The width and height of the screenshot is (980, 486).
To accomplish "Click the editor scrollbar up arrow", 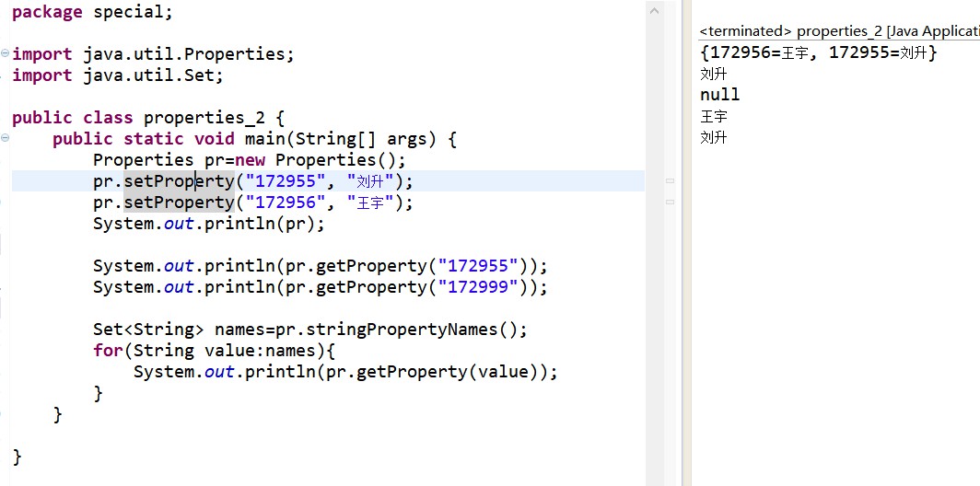I will pyautogui.click(x=654, y=11).
